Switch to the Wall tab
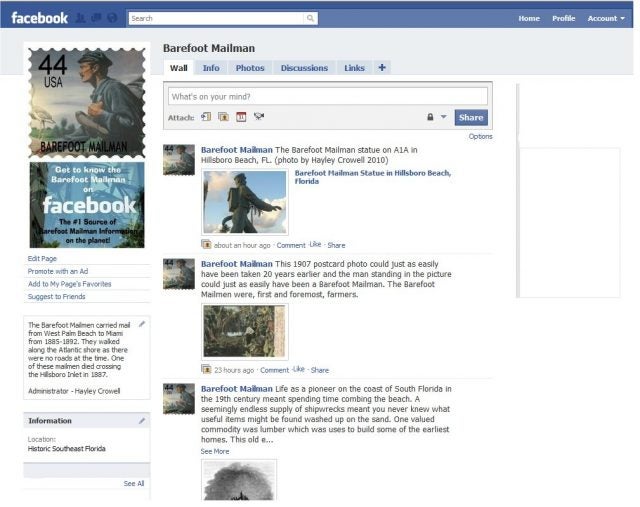Viewport: 640px width, 507px height. pos(179,68)
